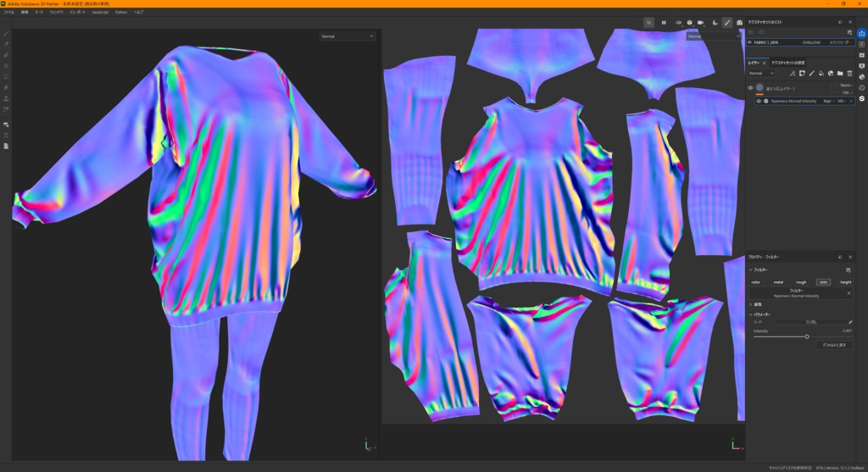Toggle visibility of the fill layer 1
Image resolution: width=868 pixels, height=472 pixels.
[751, 88]
